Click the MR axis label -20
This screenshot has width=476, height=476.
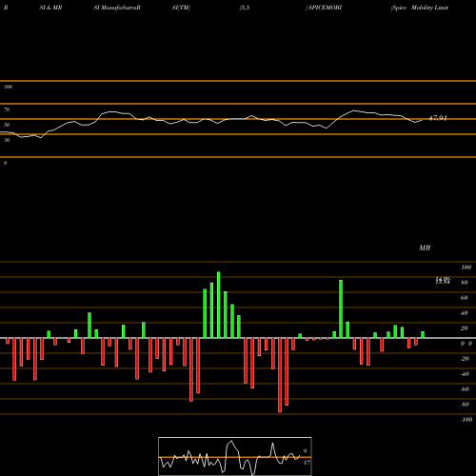[465, 359]
